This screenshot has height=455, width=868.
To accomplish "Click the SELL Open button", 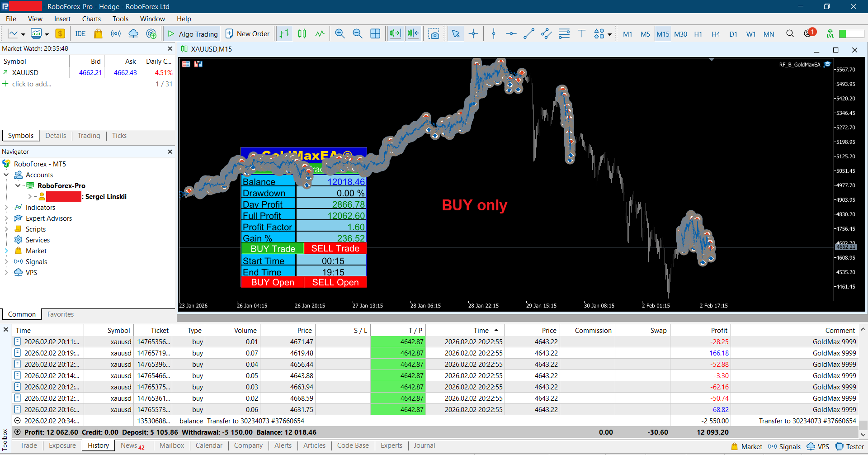I will pyautogui.click(x=335, y=282).
